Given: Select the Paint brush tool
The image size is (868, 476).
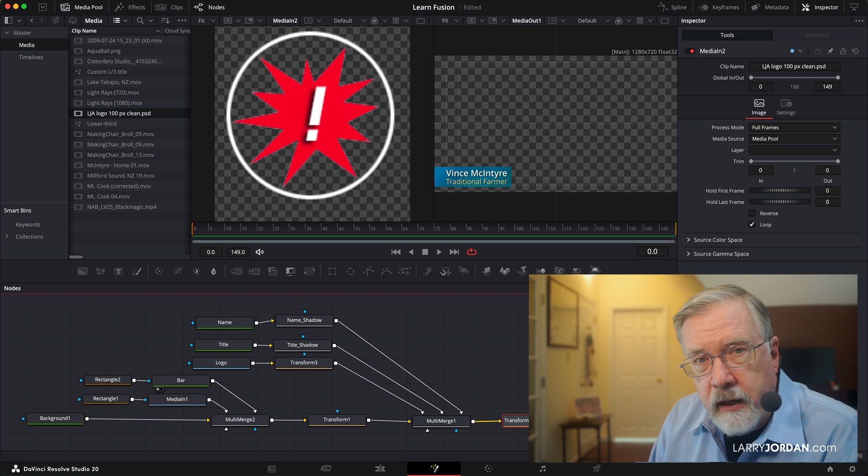Looking at the screenshot, I should (137, 271).
